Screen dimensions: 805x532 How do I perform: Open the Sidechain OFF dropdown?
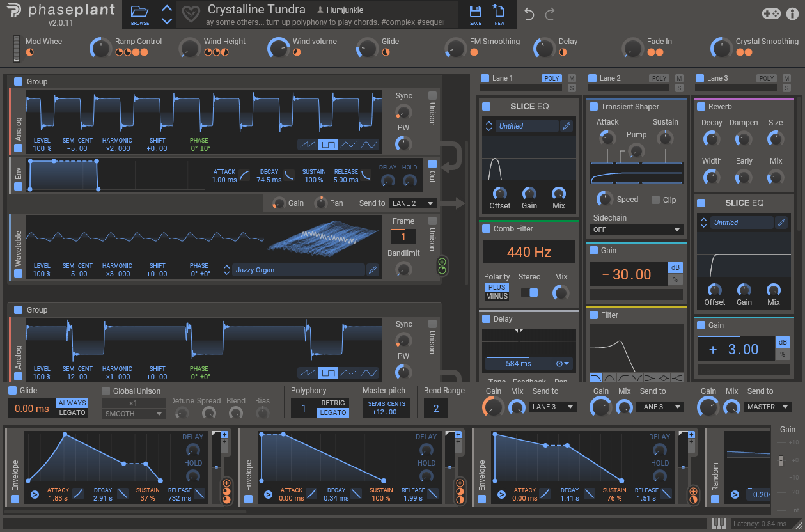click(x=637, y=230)
